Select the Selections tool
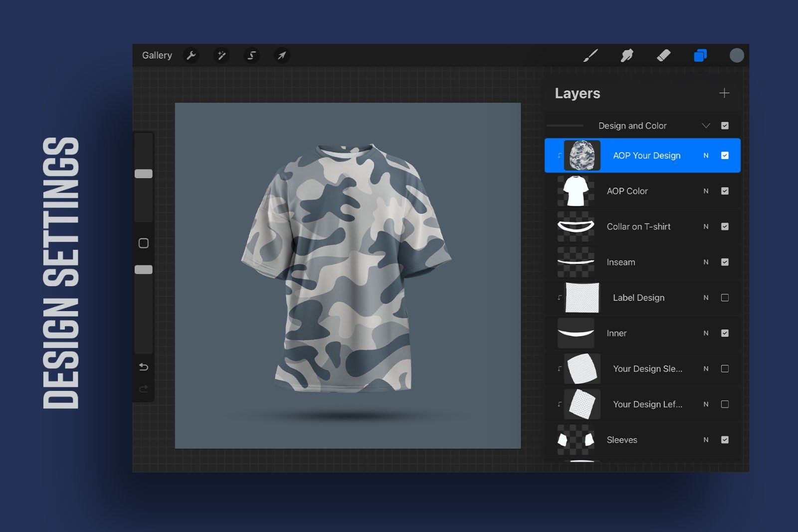The image size is (798, 532). point(251,55)
